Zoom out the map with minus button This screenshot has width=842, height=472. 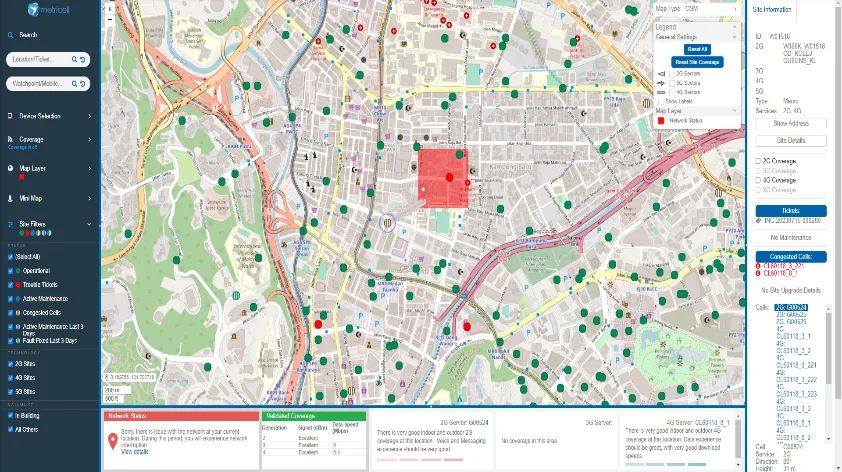coord(110,19)
